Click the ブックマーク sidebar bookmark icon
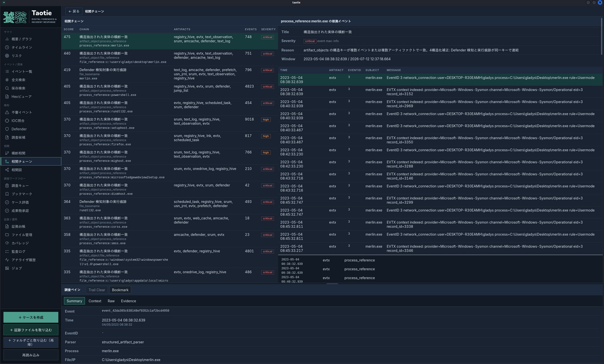The height and width of the screenshot is (364, 604). 7,194
